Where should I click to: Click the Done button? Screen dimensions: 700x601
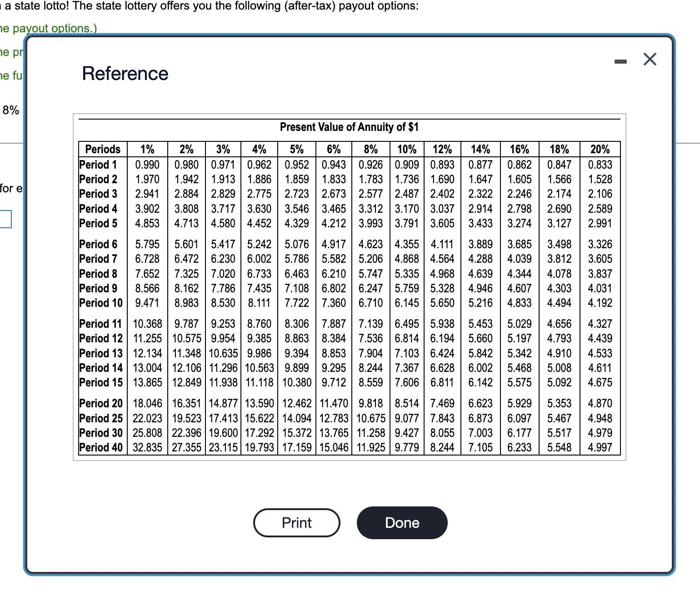(x=402, y=522)
